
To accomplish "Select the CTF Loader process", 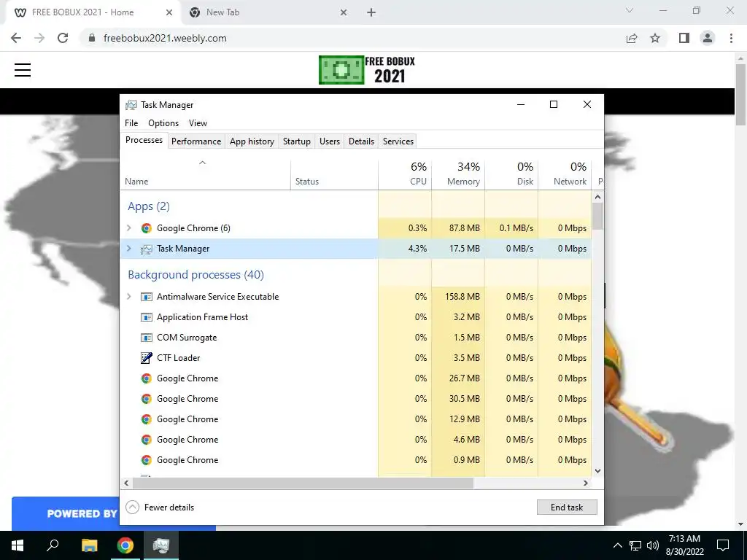I will 356,358.
